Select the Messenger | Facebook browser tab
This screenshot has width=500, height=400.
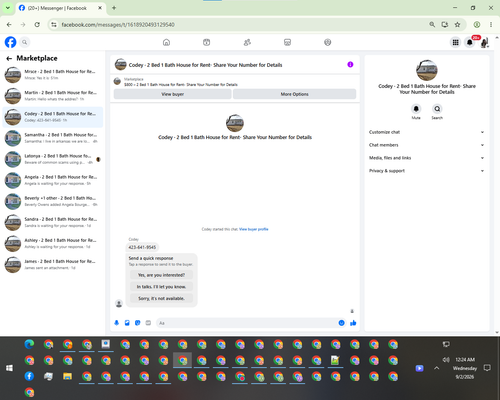(x=60, y=8)
